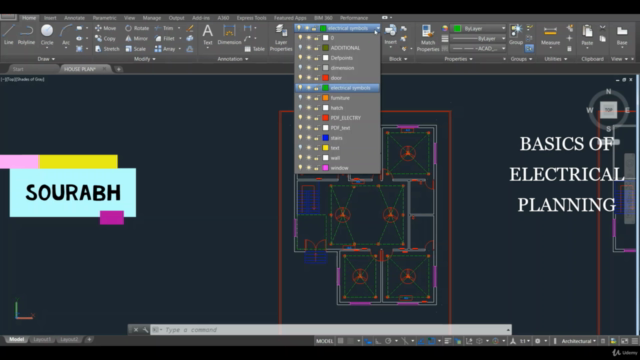Insert a Table

(x=254, y=49)
